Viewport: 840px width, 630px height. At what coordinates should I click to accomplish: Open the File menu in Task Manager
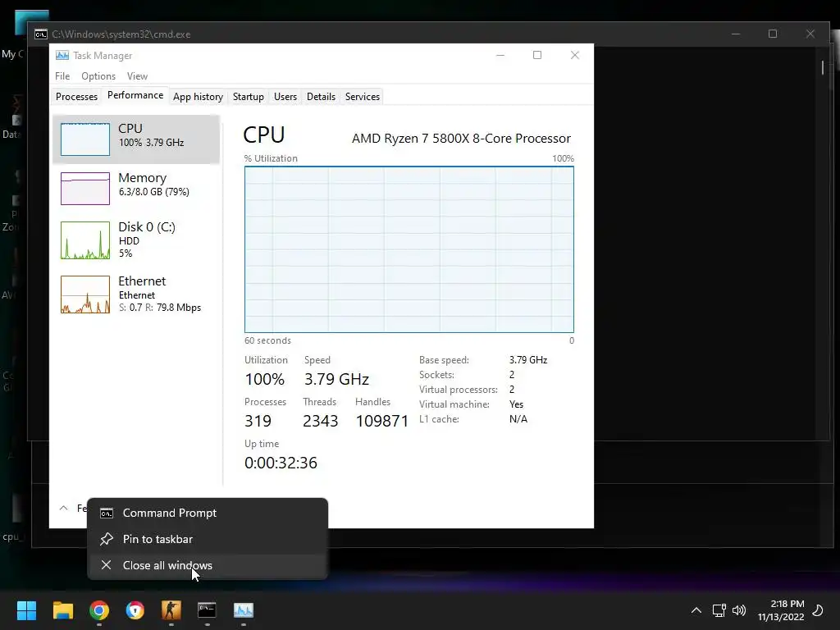(x=62, y=76)
